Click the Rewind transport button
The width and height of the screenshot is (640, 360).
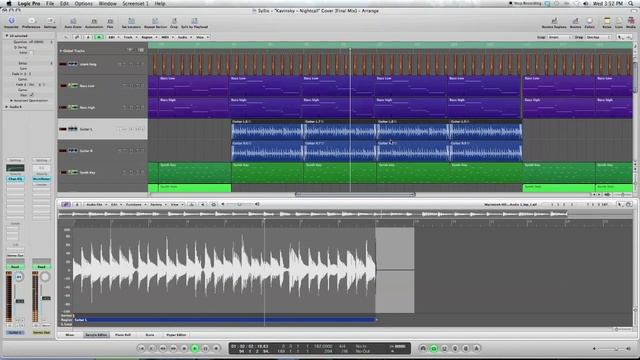(162, 348)
